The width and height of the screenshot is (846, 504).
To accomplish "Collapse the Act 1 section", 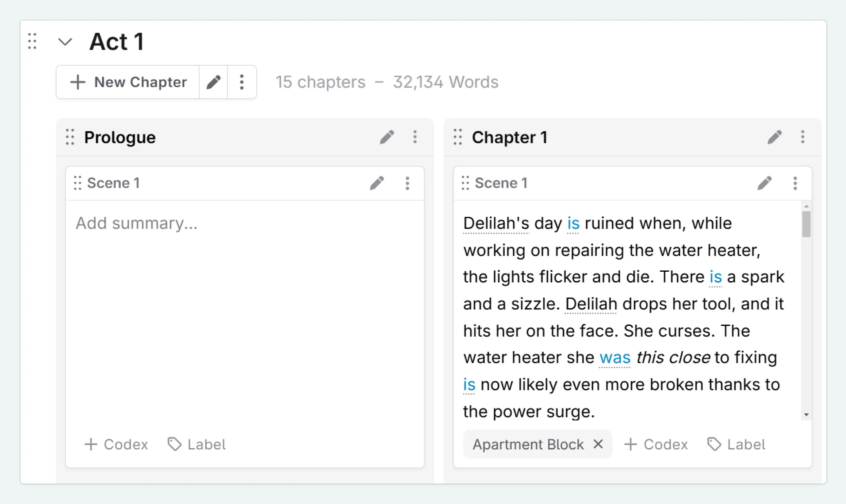I will click(x=65, y=41).
